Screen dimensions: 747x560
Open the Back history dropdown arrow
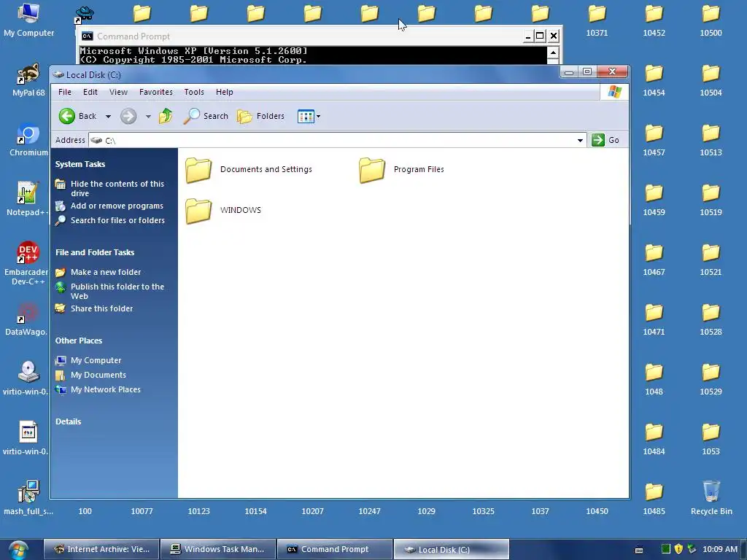coord(108,116)
